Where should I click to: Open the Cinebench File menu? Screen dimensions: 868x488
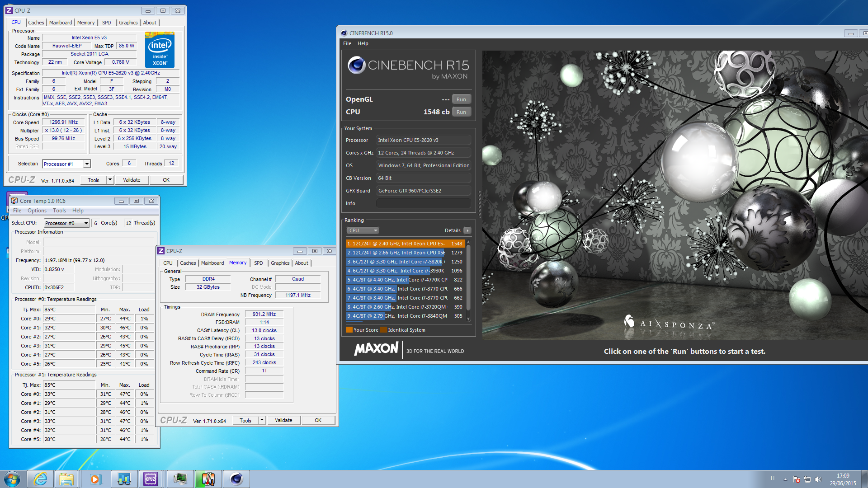(347, 43)
